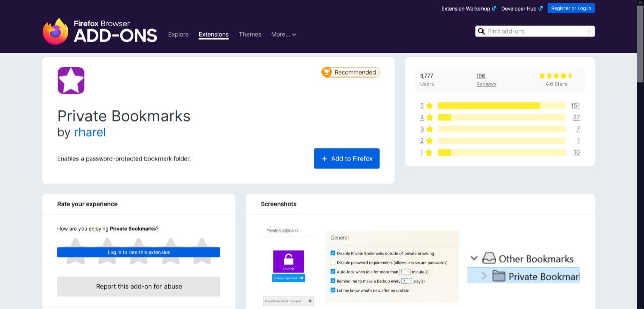Toggle Disable Private Bookmarks outside private browsing
Viewport: 644px width, 309px height.
pyautogui.click(x=333, y=253)
